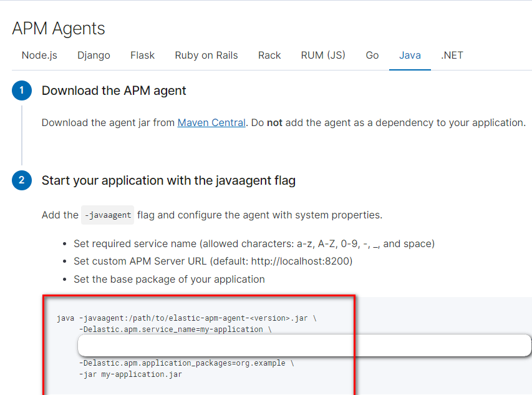Screen dimensions: 532x395
Task: Open the Django tab
Action: click(94, 56)
